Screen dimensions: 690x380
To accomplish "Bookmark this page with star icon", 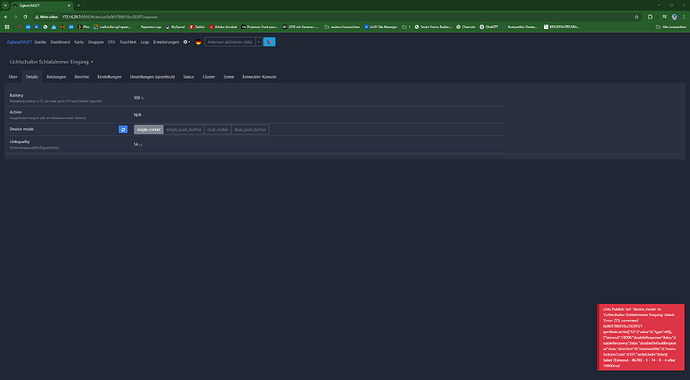I will 636,17.
